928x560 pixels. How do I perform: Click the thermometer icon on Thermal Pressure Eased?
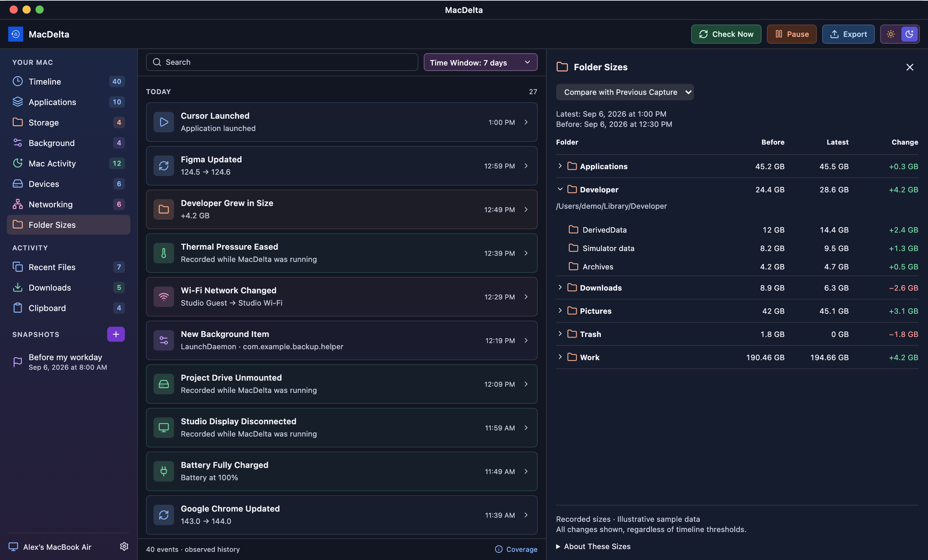[x=163, y=253]
